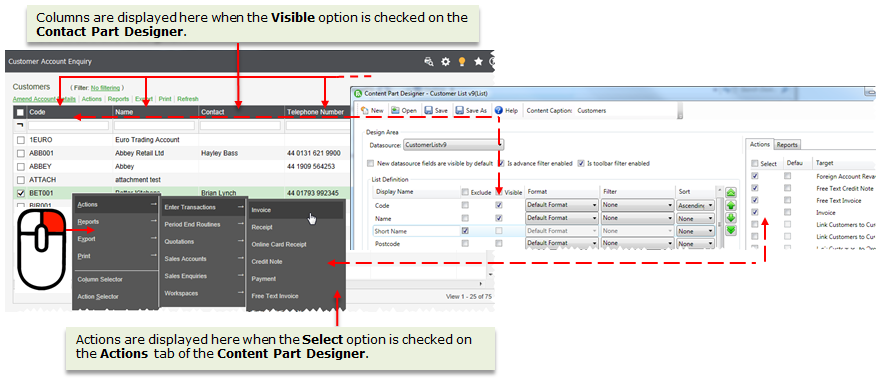Enable New datasource fields are visible by default
Screen dimensions: 884x378
point(370,164)
